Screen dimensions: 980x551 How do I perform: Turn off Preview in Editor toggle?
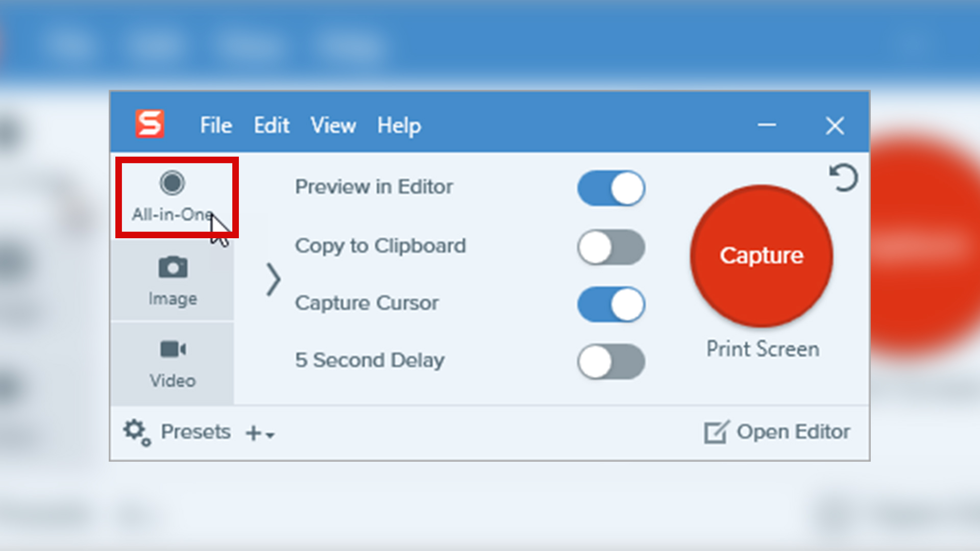(x=611, y=188)
